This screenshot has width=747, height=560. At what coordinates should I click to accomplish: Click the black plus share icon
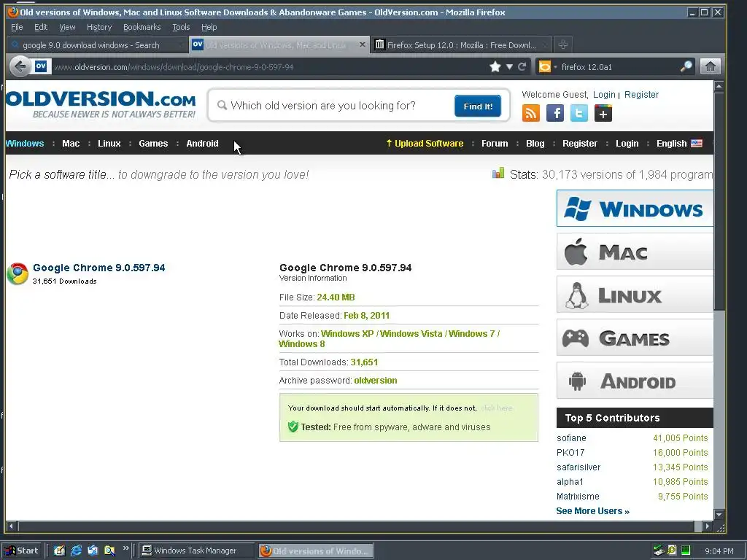click(x=603, y=113)
